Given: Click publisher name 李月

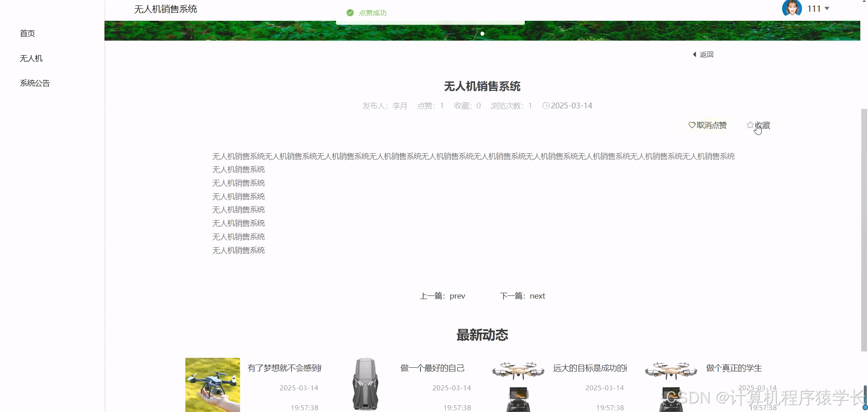Looking at the screenshot, I should [x=399, y=105].
